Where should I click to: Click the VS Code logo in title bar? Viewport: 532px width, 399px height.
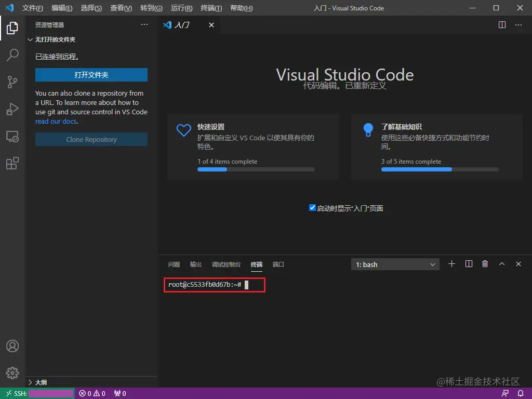9,7
